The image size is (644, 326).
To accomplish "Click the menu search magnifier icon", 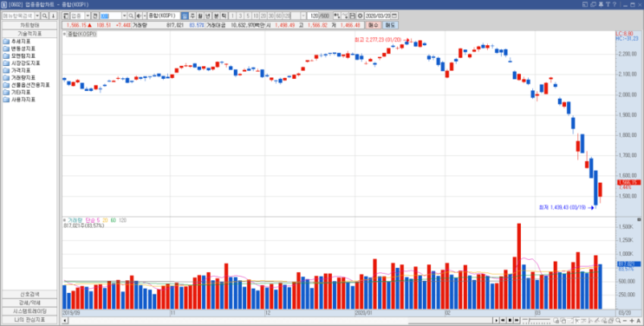I will tap(44, 16).
